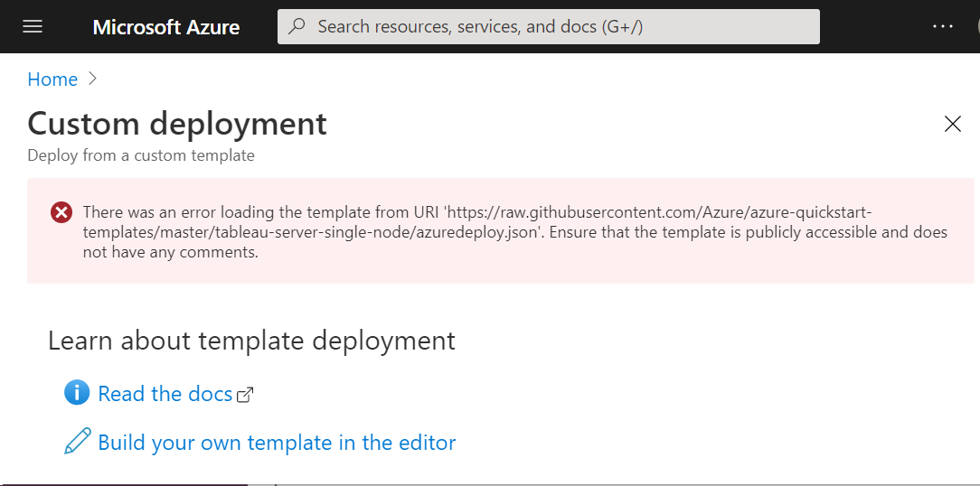Open the Read the docs link
Screen dimensions: 980x486
point(165,394)
